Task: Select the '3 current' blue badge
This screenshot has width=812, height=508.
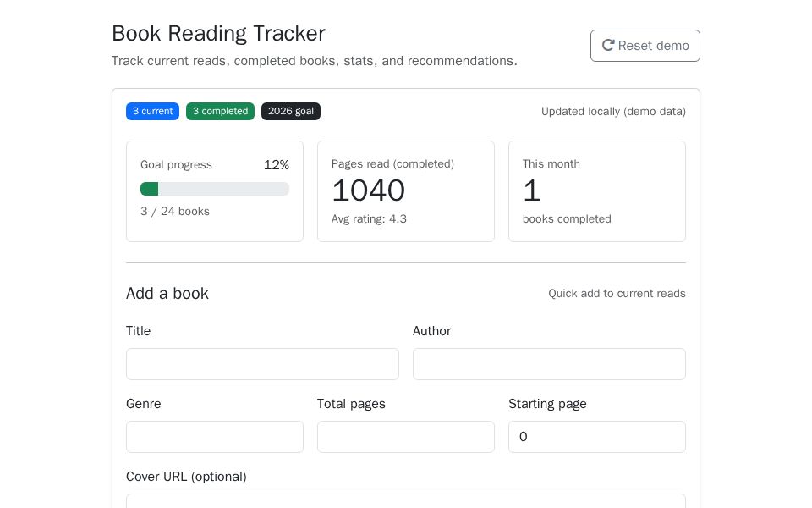Action: pyautogui.click(x=152, y=111)
